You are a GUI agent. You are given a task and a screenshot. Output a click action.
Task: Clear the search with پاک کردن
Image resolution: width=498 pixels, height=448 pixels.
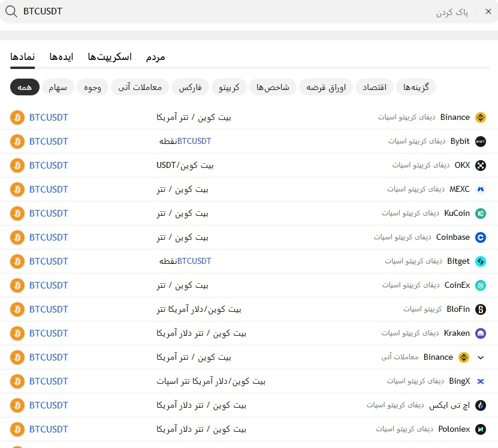point(452,12)
